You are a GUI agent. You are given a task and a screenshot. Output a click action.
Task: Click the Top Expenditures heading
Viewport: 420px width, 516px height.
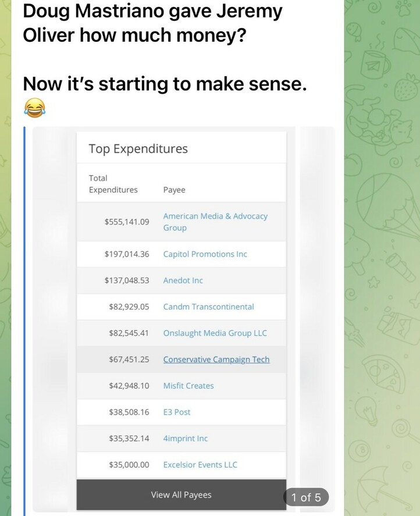tap(138, 149)
